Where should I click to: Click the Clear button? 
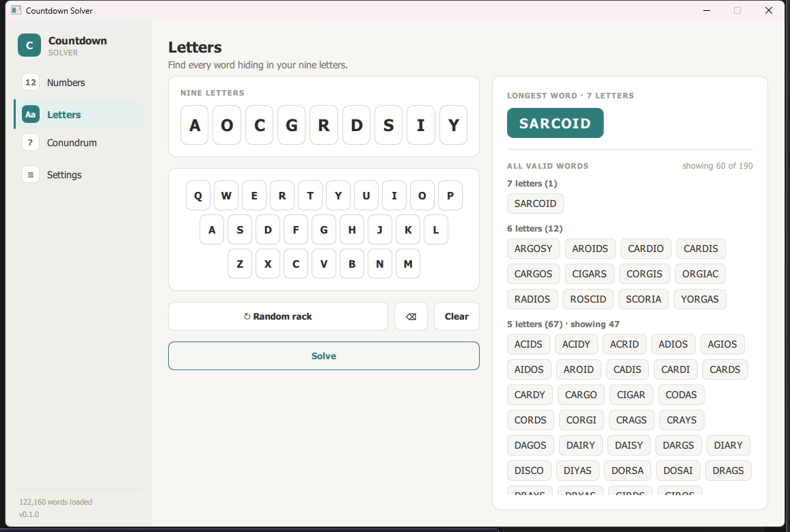click(x=457, y=316)
